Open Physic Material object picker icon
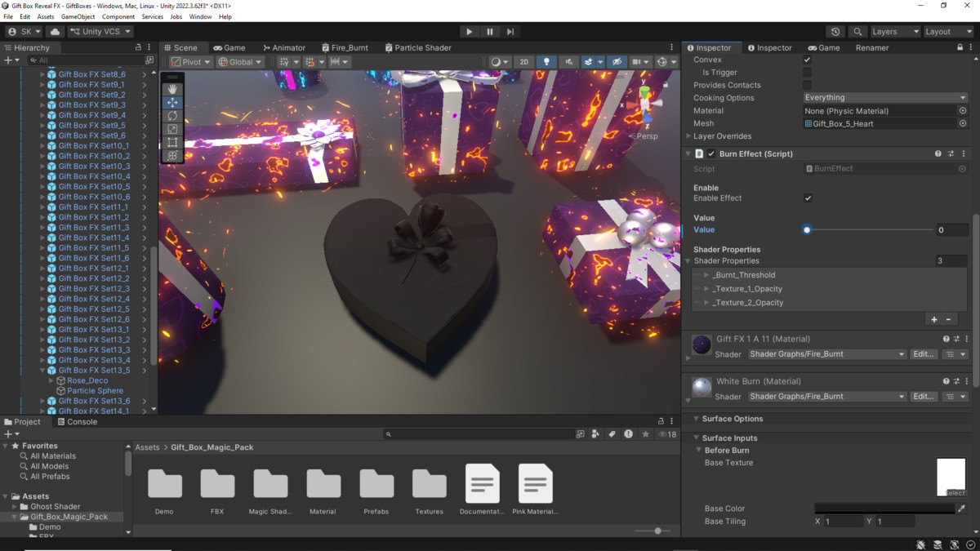The height and width of the screenshot is (551, 980). tap(963, 111)
